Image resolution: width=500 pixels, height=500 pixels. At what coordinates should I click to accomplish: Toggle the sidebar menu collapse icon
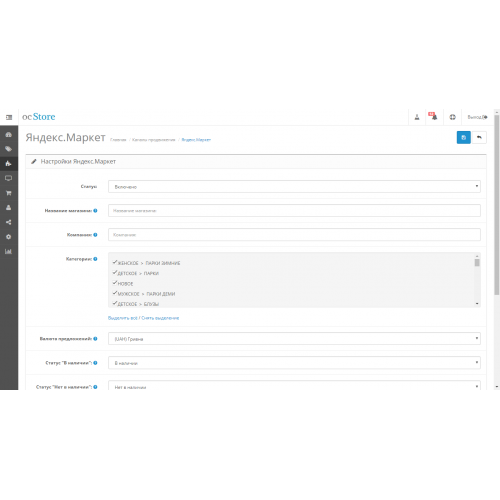pos(9,117)
